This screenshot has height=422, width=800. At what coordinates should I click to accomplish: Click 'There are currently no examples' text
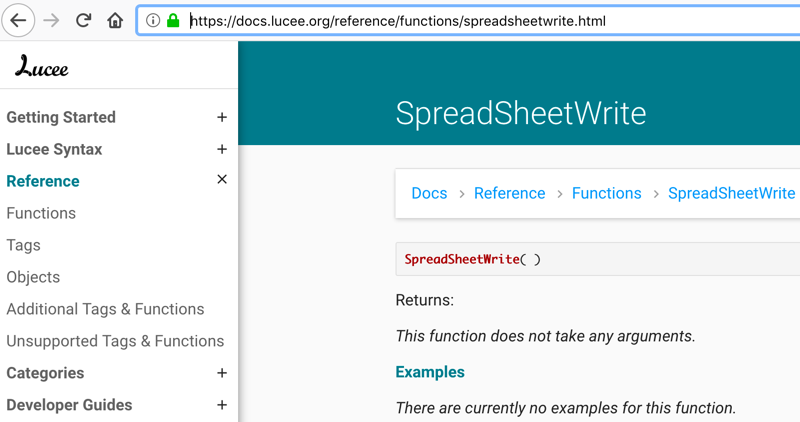pyautogui.click(x=565, y=408)
